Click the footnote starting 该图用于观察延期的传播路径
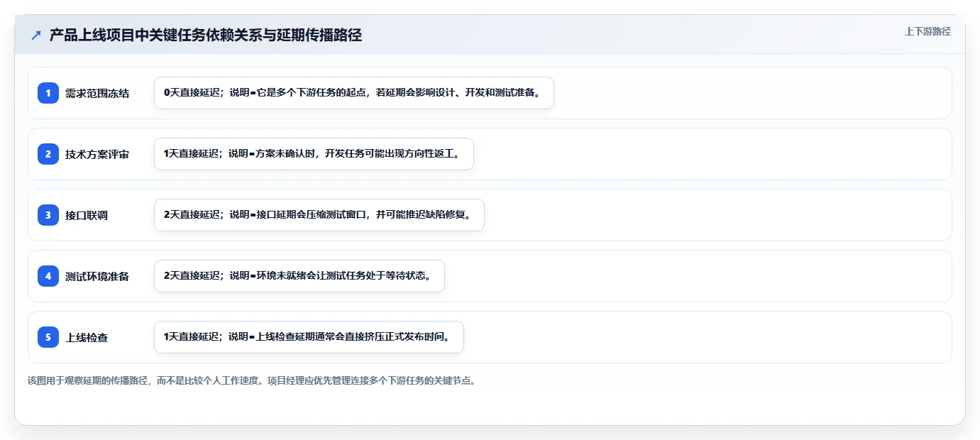 [251, 380]
